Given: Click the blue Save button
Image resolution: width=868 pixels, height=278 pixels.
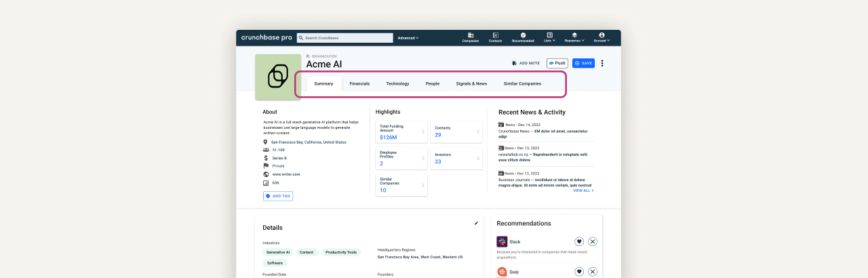Looking at the screenshot, I should pyautogui.click(x=583, y=63).
